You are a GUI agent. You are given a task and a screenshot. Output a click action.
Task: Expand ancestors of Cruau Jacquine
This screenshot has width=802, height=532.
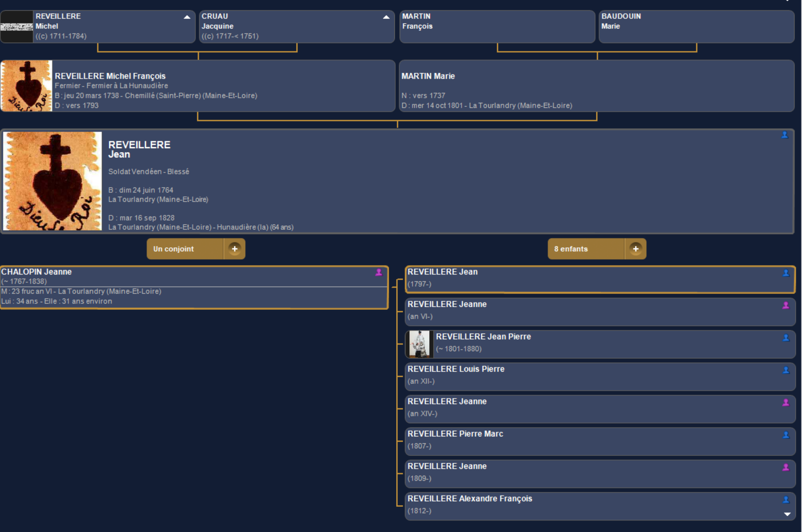pyautogui.click(x=386, y=17)
